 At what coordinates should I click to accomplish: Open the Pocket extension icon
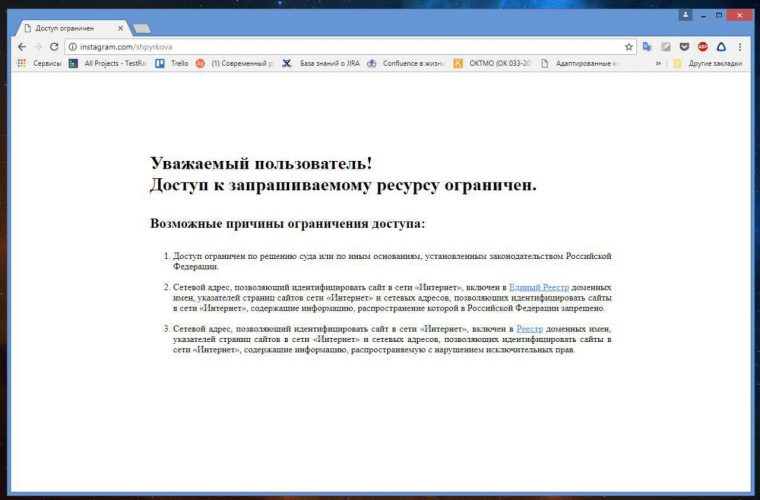point(684,47)
